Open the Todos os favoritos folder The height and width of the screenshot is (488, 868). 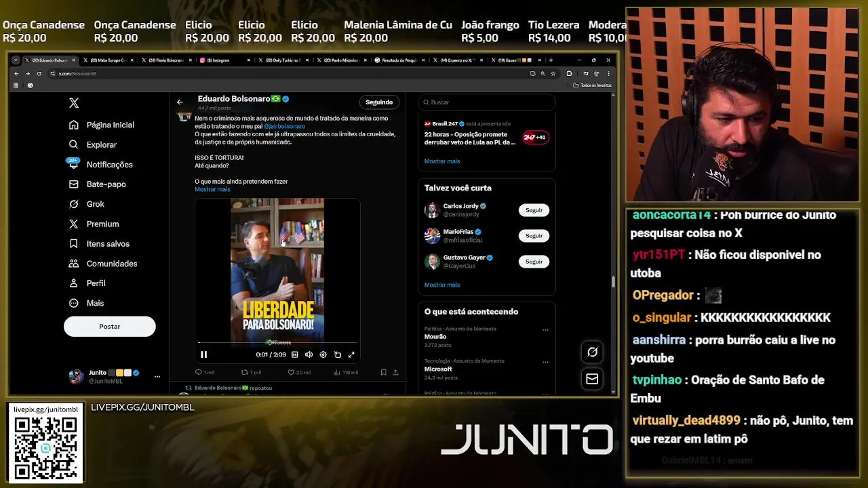593,85
